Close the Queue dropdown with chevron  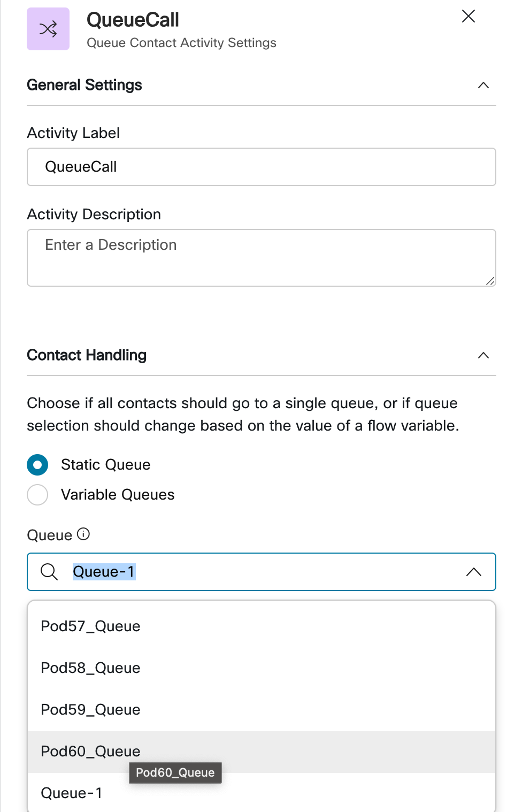473,572
